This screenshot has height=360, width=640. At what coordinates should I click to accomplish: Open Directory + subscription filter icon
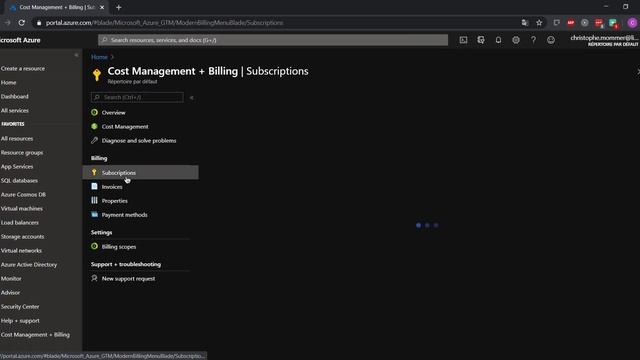click(x=481, y=40)
